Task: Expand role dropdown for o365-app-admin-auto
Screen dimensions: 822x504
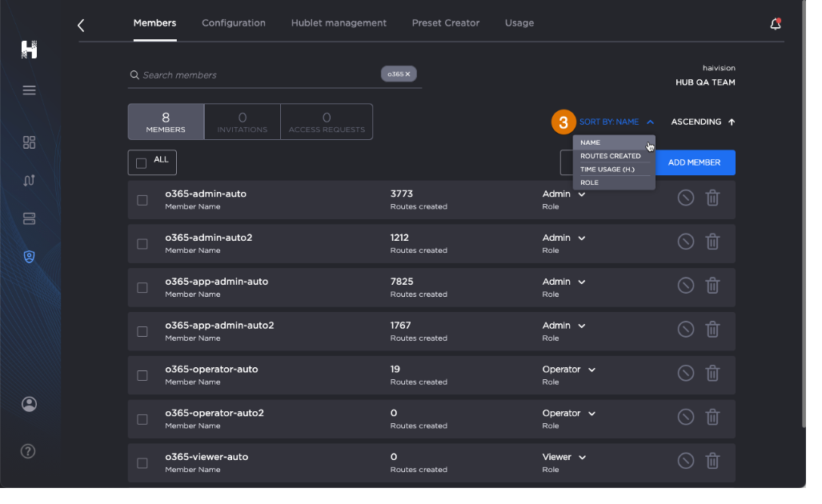Action: pyautogui.click(x=581, y=282)
